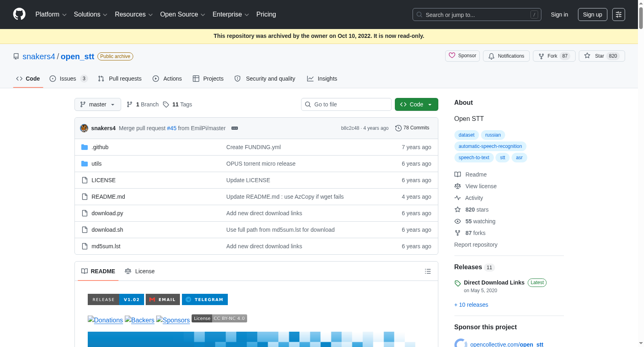
Task: Open the green Code dropdown button
Action: click(417, 104)
